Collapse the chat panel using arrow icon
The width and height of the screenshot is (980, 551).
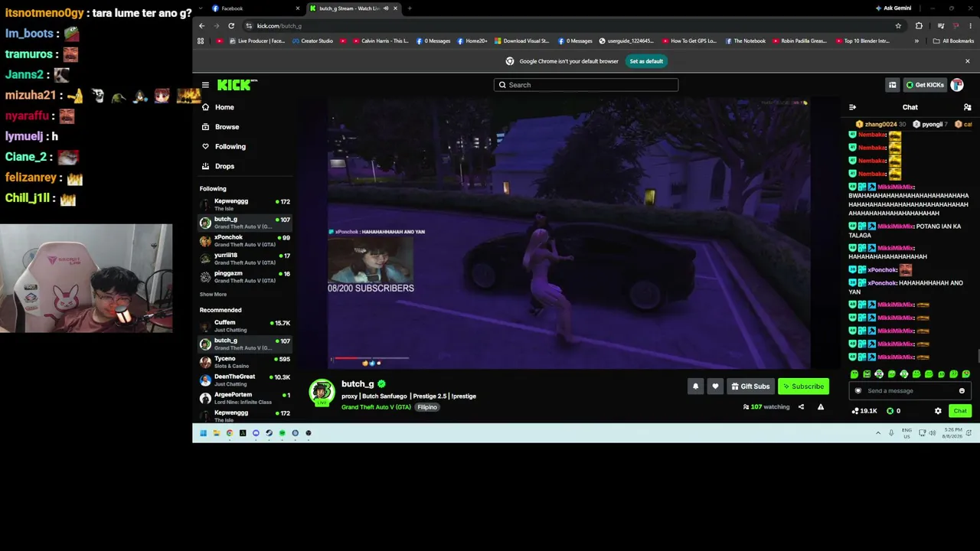(852, 107)
